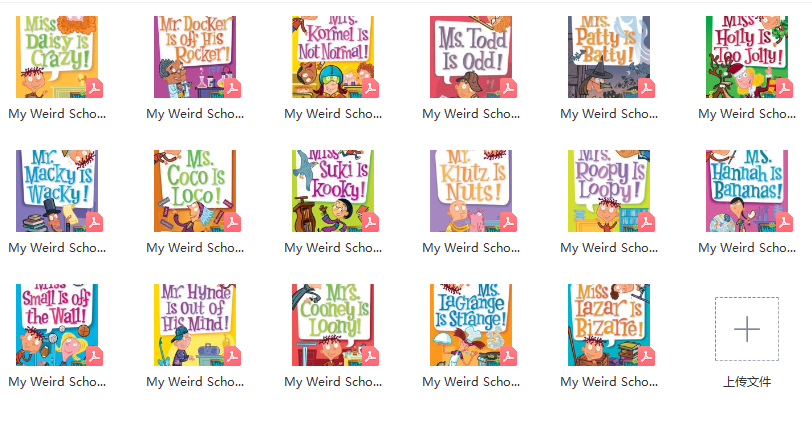Click file name under Miss Daisy cover
This screenshot has width=812, height=421.
[57, 114]
